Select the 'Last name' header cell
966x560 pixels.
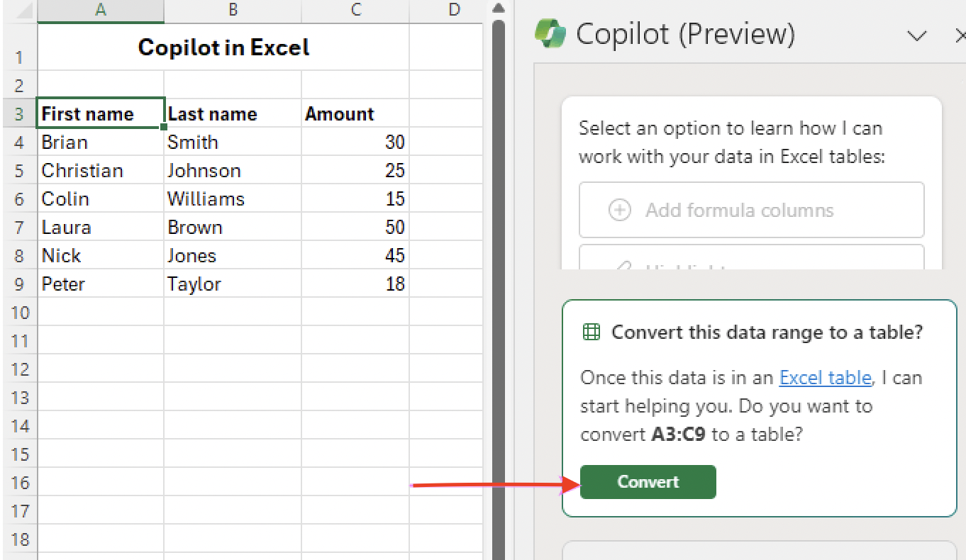point(233,113)
